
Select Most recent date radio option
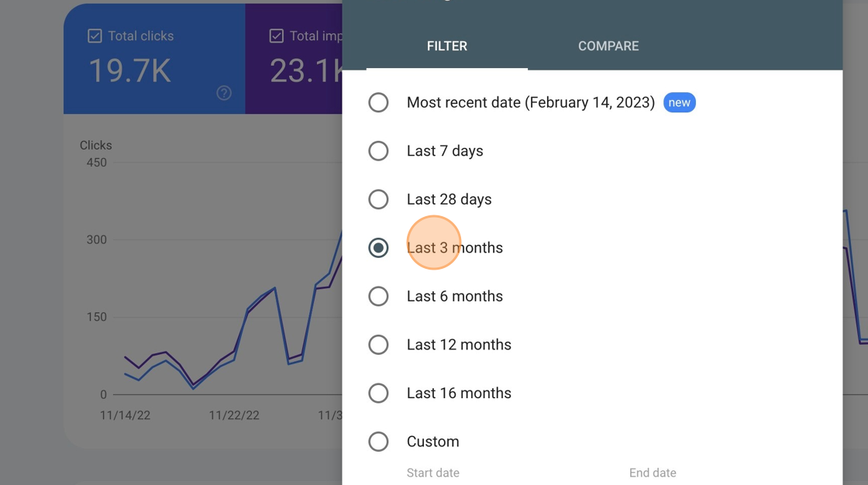click(x=378, y=102)
